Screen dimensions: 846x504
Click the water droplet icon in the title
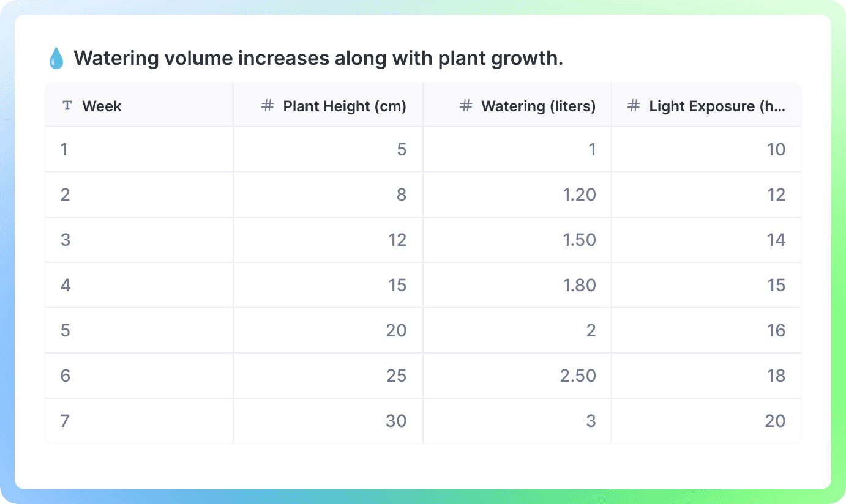click(56, 57)
